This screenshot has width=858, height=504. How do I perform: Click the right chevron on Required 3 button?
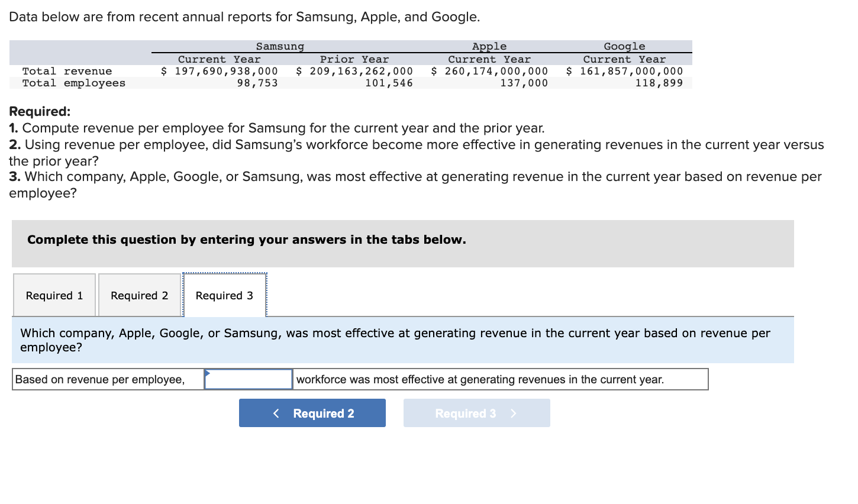point(513,413)
